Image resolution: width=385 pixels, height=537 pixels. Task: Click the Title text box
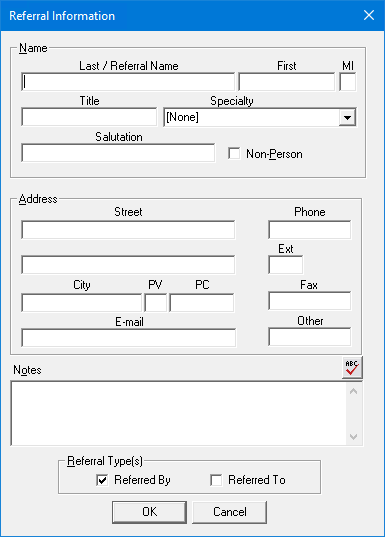pos(89,117)
